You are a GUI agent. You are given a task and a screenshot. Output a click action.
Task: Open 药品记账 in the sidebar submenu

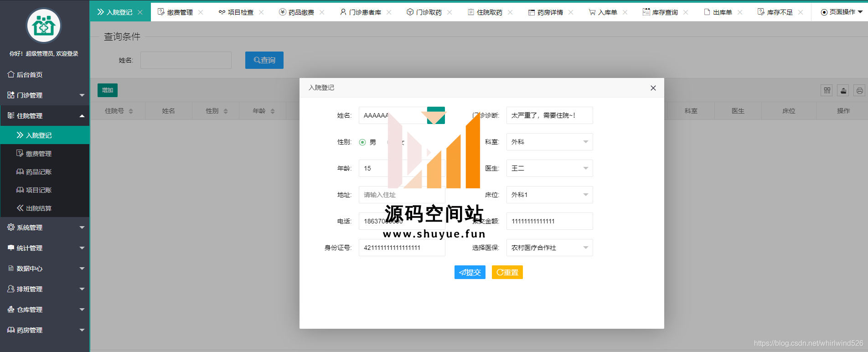pos(45,171)
